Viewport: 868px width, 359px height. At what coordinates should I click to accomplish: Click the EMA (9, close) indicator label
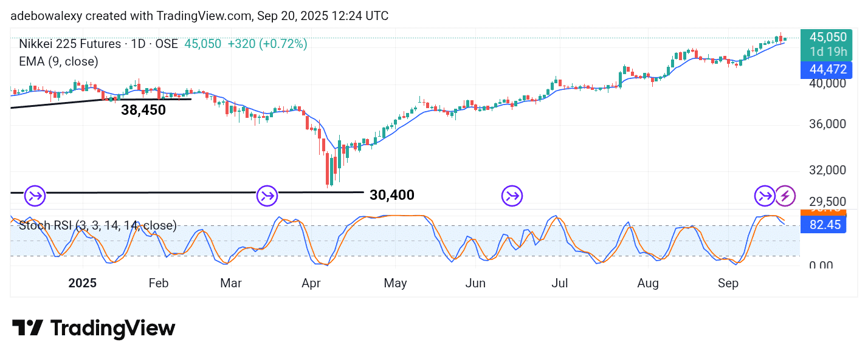(x=58, y=61)
